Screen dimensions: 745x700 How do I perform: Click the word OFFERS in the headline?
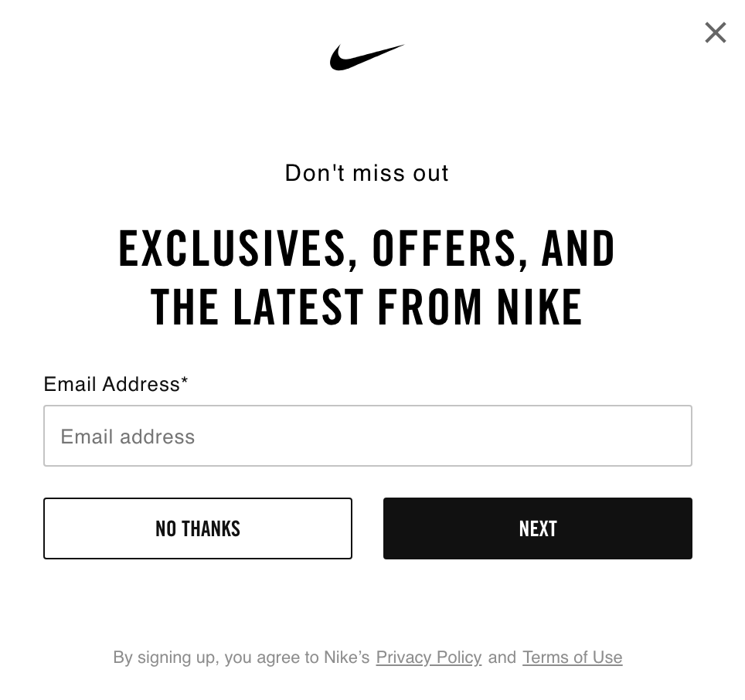tap(444, 249)
